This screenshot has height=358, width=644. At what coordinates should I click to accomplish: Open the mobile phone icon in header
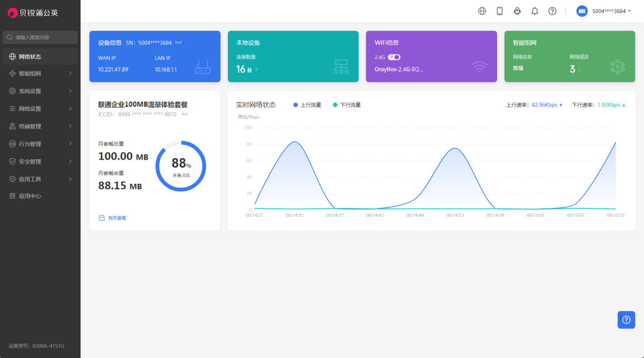point(500,11)
